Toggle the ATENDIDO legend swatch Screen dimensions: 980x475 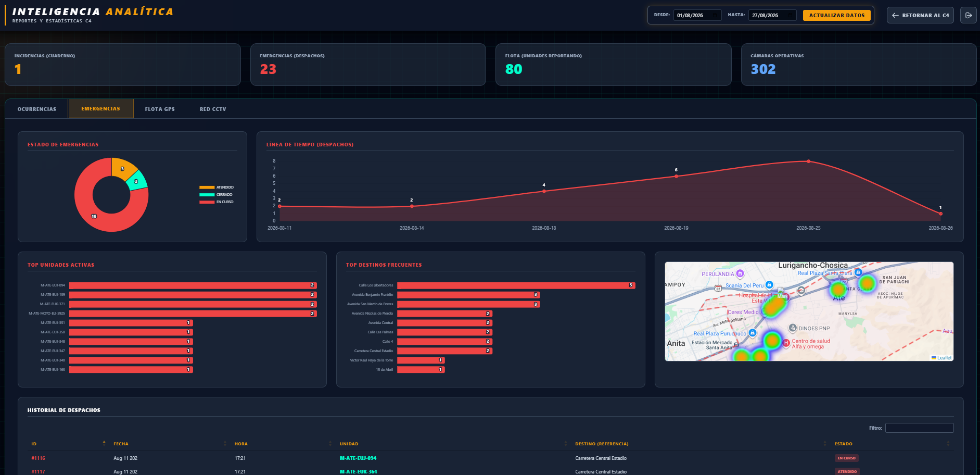pos(207,187)
